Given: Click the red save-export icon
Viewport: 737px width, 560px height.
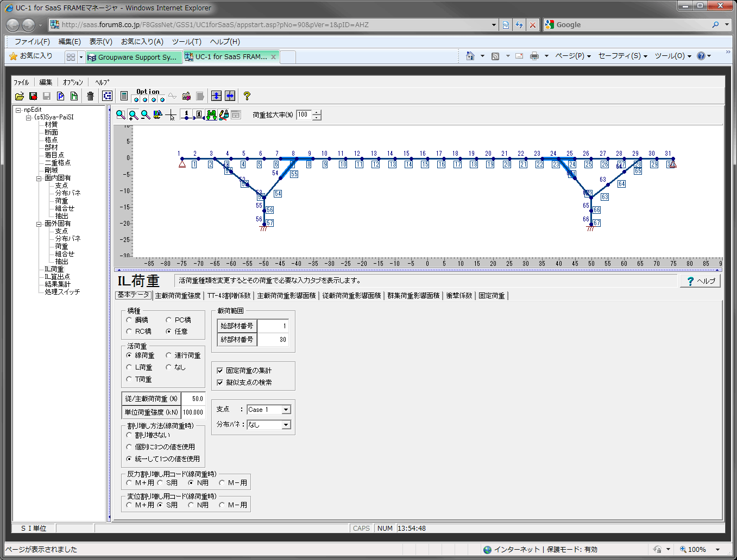Looking at the screenshot, I should 33,96.
